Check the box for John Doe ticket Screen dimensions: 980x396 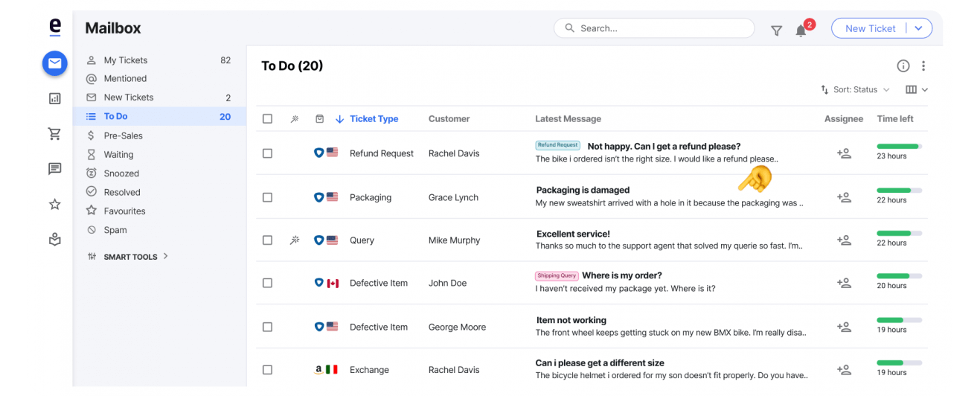click(268, 283)
